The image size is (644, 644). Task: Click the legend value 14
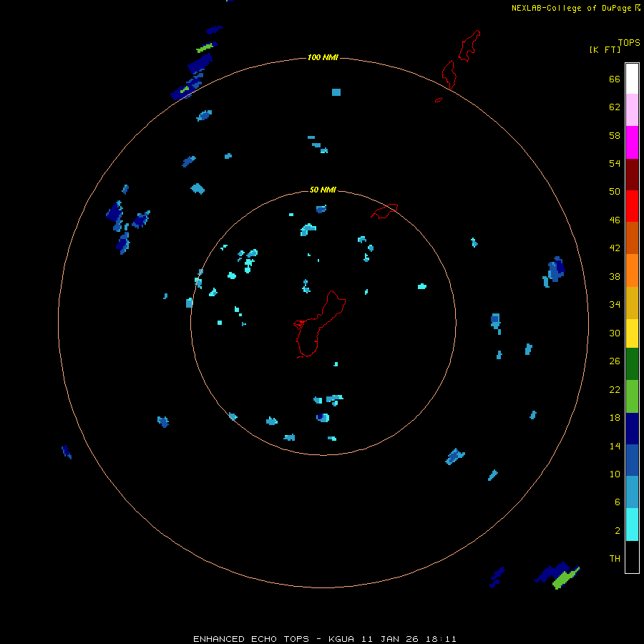point(615,446)
